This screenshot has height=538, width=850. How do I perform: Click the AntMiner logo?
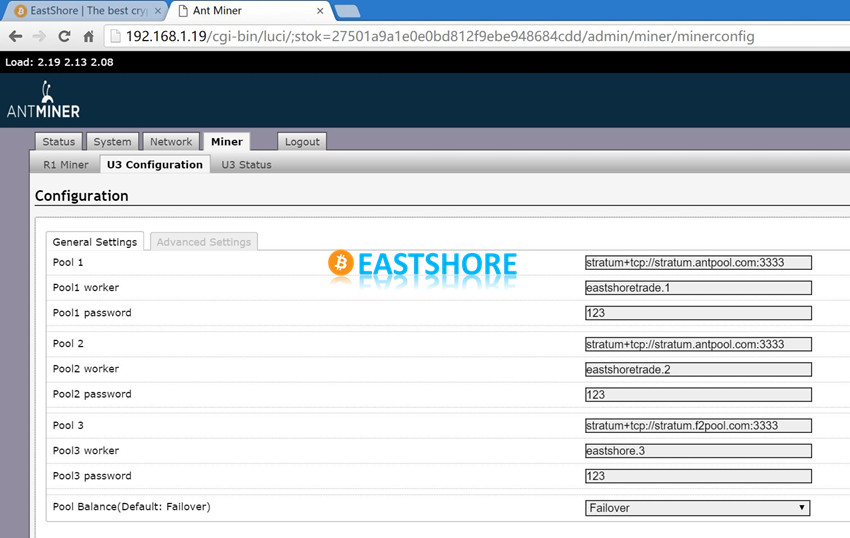pyautogui.click(x=43, y=100)
